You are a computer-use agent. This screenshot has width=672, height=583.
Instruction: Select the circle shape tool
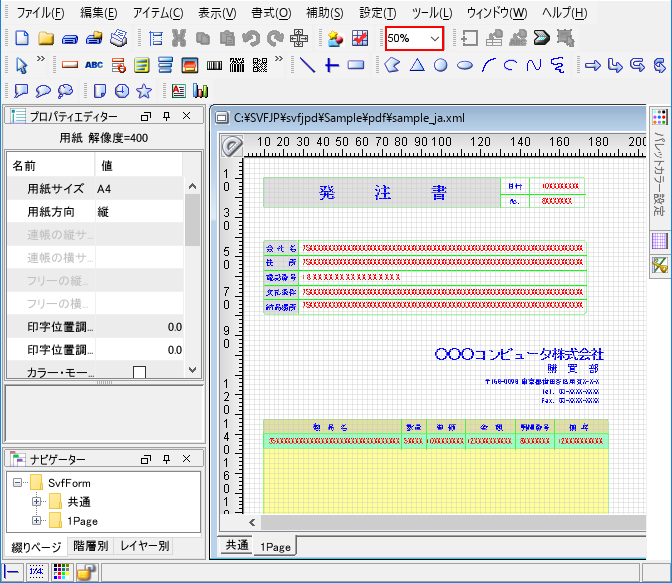(440, 65)
